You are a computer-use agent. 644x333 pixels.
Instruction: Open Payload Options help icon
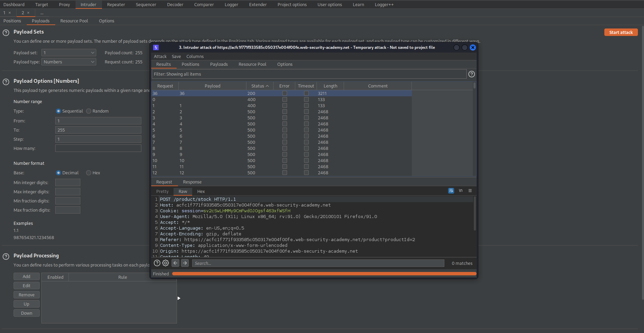pyautogui.click(x=6, y=82)
